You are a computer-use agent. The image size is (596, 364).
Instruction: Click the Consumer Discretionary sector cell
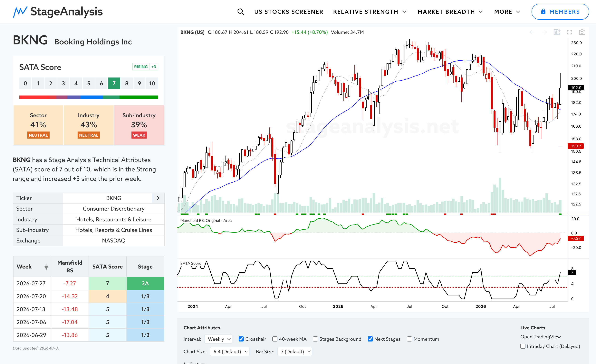[114, 209]
